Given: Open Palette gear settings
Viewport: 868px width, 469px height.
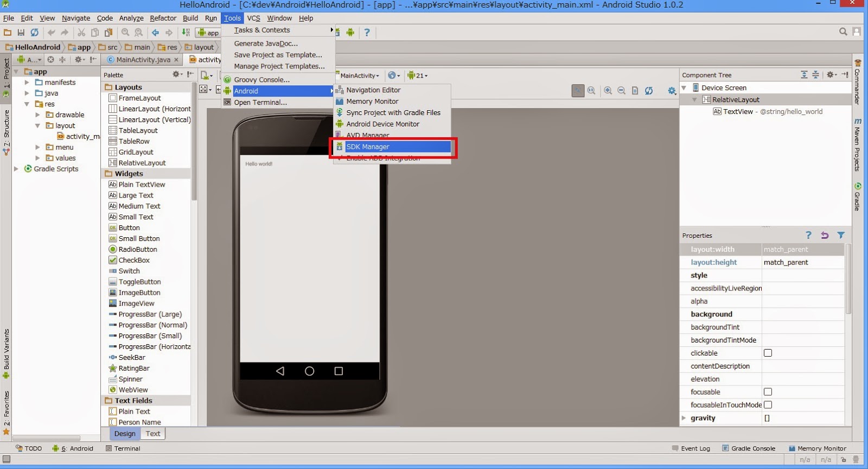Looking at the screenshot, I should pyautogui.click(x=177, y=74).
